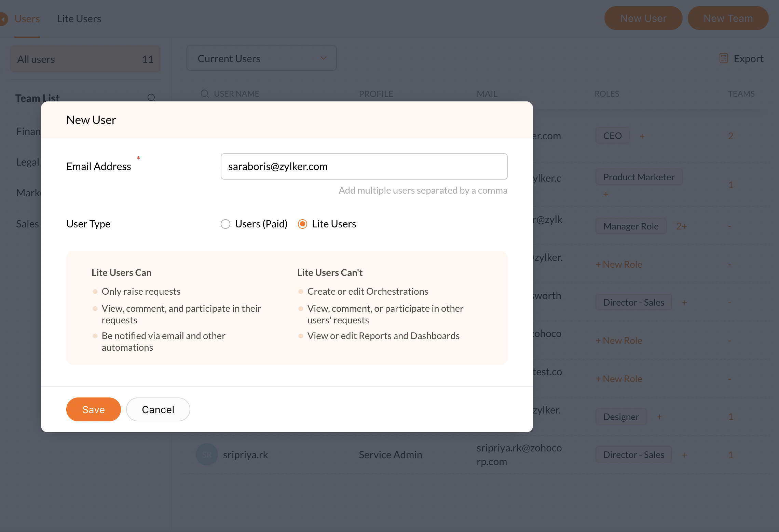Click plus icon under Product Marketer role

coord(606,194)
